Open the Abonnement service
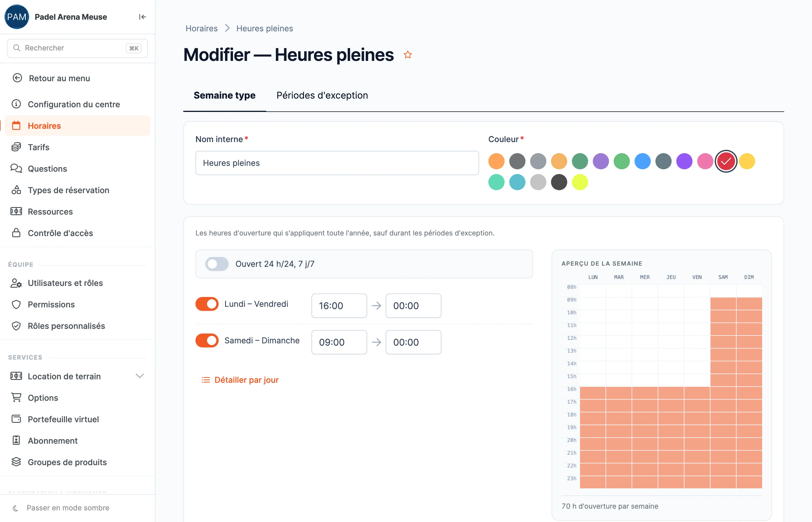The height and width of the screenshot is (522, 812). click(78, 441)
